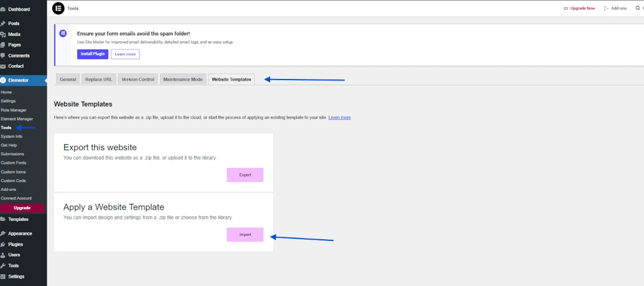The height and width of the screenshot is (286, 644).
Task: Click the 'Apply a Website Template' heading
Action: 114,207
